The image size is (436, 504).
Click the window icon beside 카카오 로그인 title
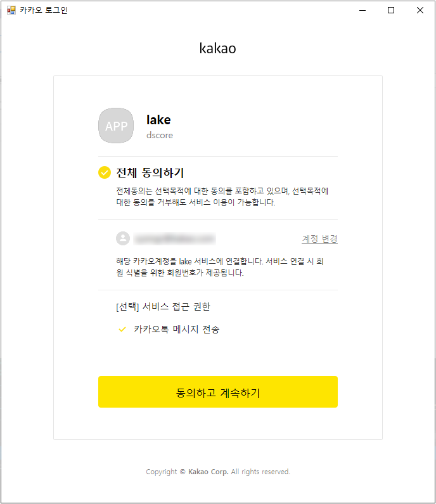pos(11,10)
